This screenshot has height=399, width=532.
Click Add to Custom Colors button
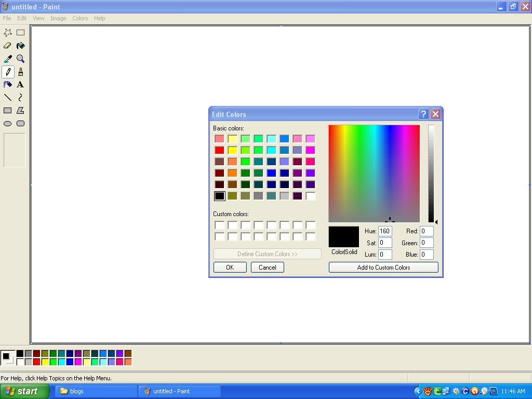point(383,268)
